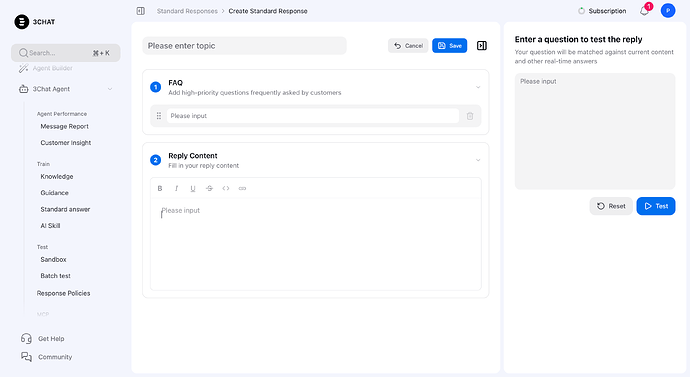Collapse the FAQ section chevron
The height and width of the screenshot is (377, 690).
[x=478, y=87]
